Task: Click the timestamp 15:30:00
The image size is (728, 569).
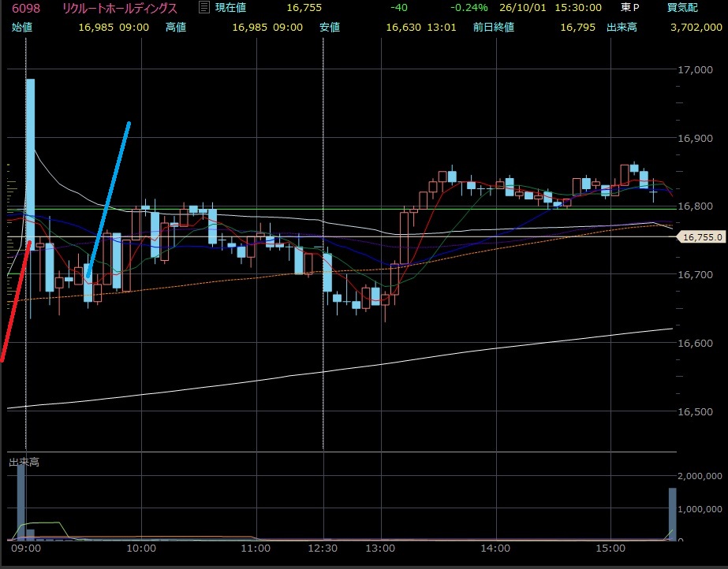Action: click(x=578, y=8)
